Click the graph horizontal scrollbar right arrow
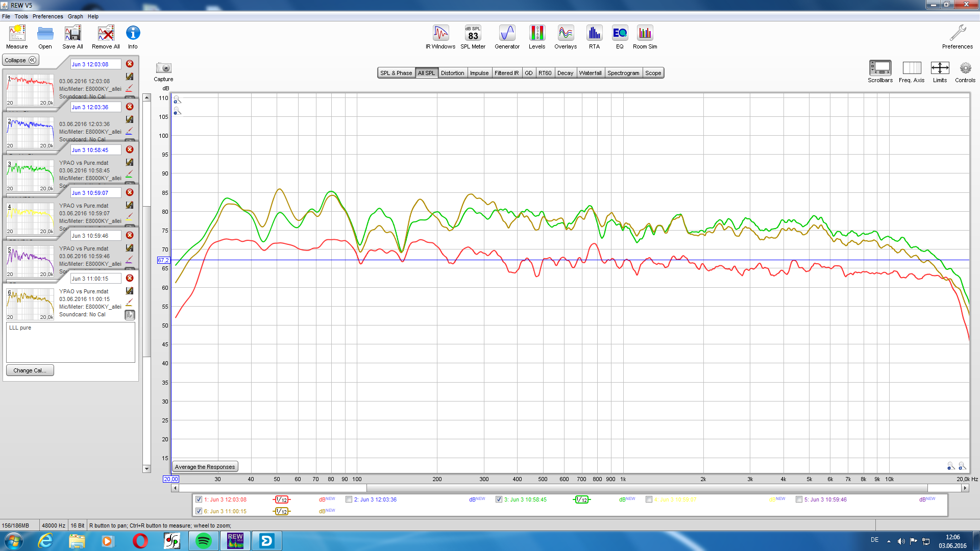Screen dimensions: 980x551 (x=965, y=488)
